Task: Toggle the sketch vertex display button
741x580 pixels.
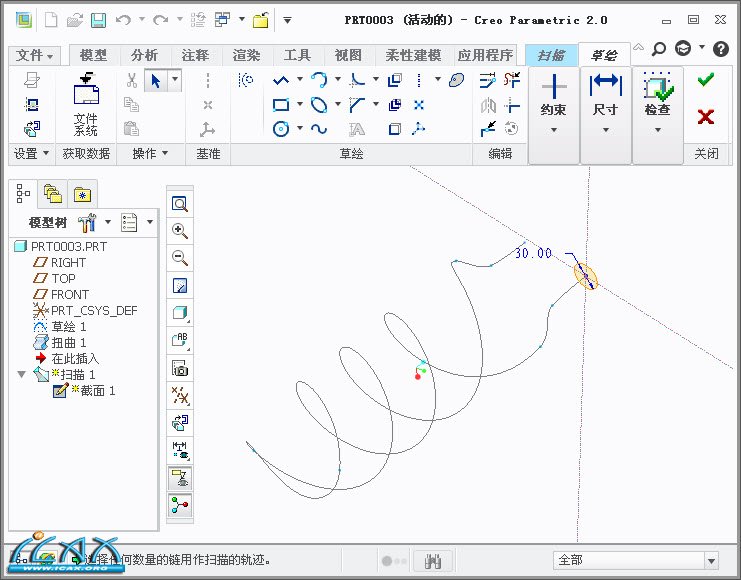Action: pos(180,505)
